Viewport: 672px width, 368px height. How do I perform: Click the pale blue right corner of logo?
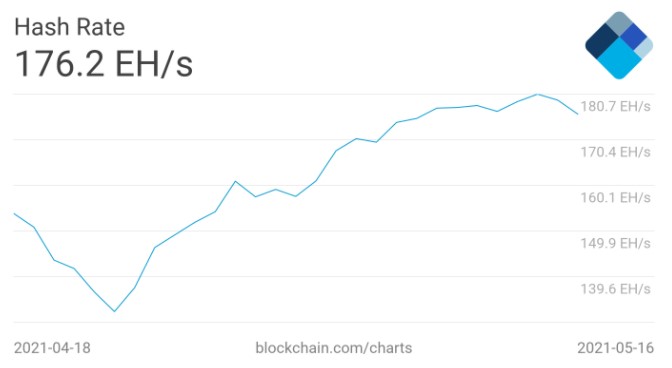coord(645,48)
